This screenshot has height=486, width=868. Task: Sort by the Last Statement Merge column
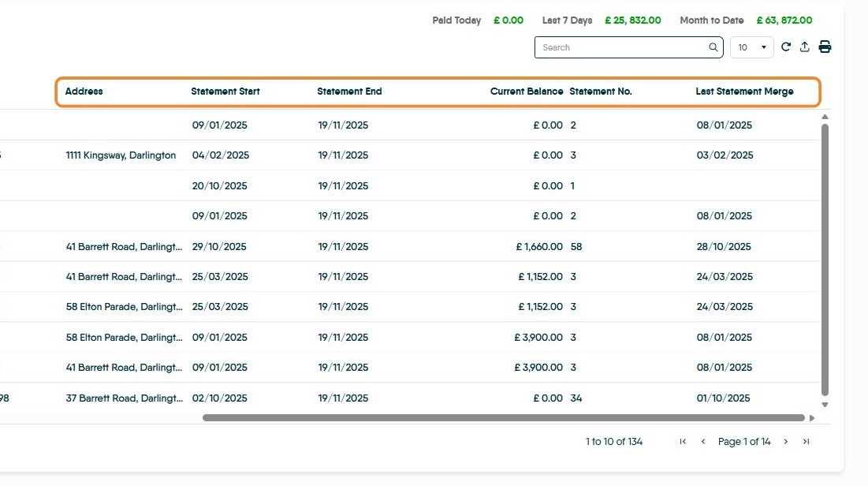coord(744,92)
